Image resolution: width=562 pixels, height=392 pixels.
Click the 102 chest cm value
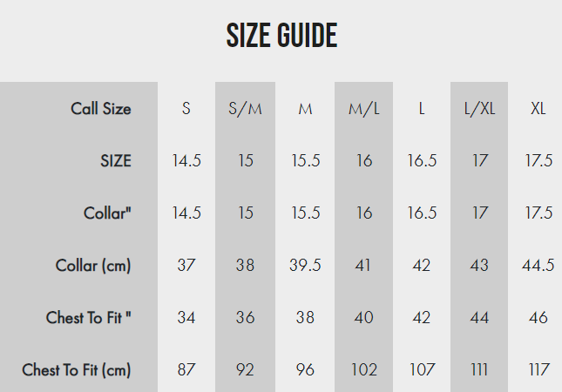(x=364, y=369)
